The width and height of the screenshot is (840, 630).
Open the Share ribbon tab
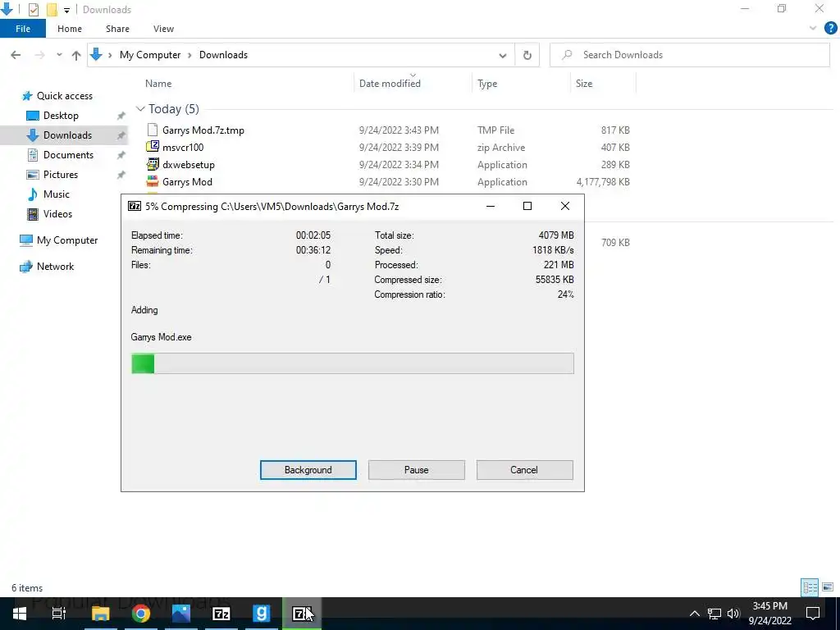coord(117,29)
